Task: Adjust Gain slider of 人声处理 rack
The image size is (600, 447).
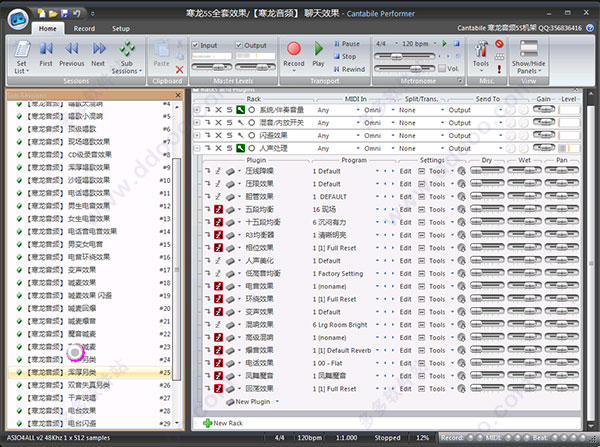Action: (544, 148)
